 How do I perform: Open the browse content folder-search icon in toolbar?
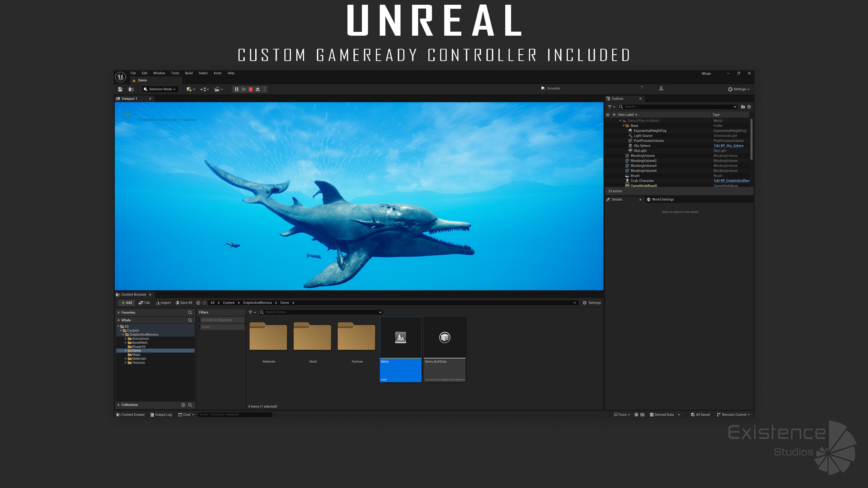pyautogui.click(x=131, y=89)
